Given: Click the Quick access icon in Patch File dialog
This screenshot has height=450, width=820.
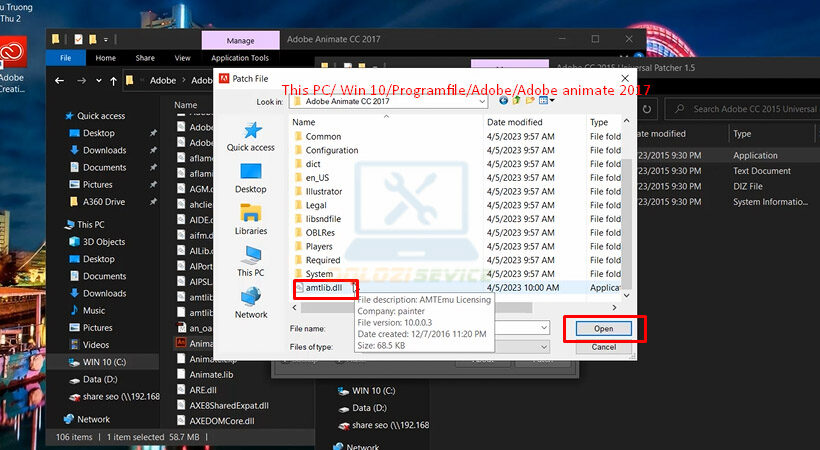Looking at the screenshot, I should pos(250,136).
